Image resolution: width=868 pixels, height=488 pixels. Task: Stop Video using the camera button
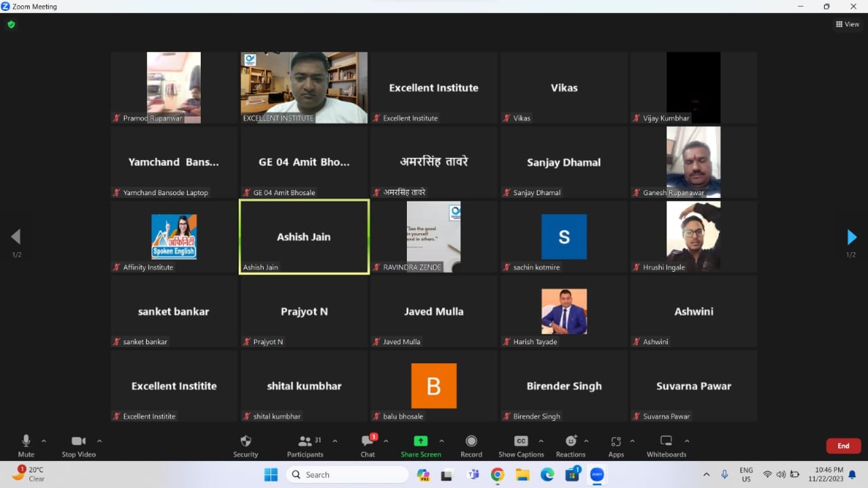tap(79, 446)
